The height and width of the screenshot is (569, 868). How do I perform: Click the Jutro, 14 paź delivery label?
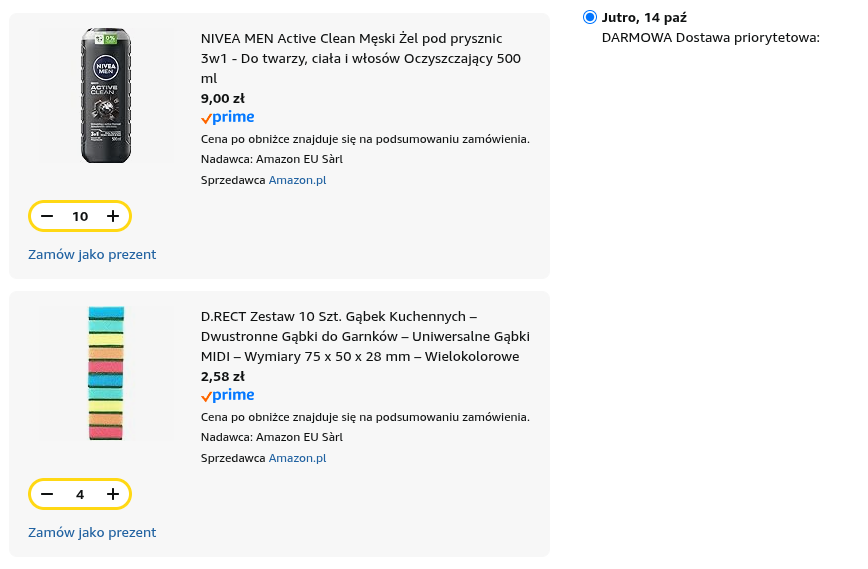644,17
